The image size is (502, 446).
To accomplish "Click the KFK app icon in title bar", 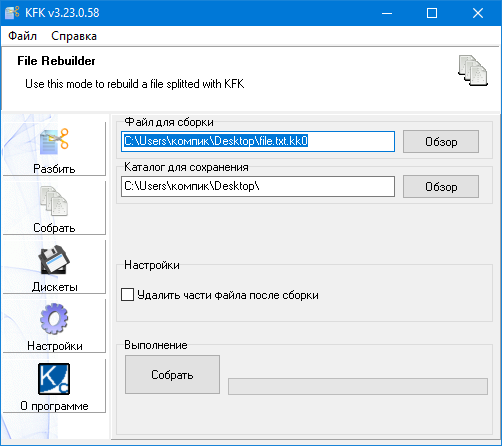I will 12,13.
